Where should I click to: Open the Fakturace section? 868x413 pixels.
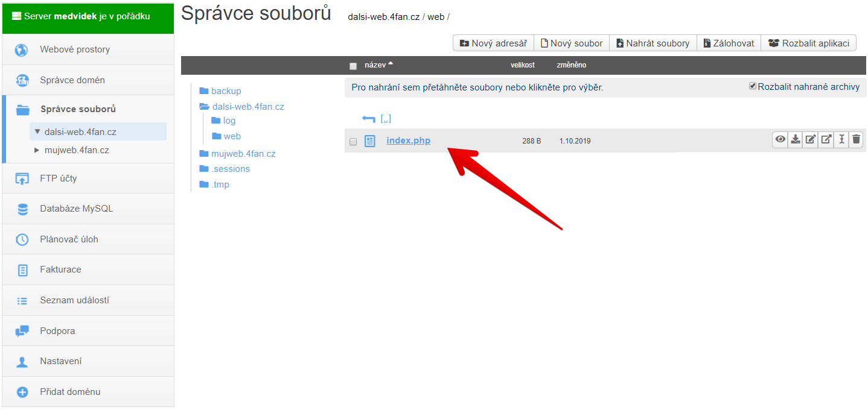point(88,270)
